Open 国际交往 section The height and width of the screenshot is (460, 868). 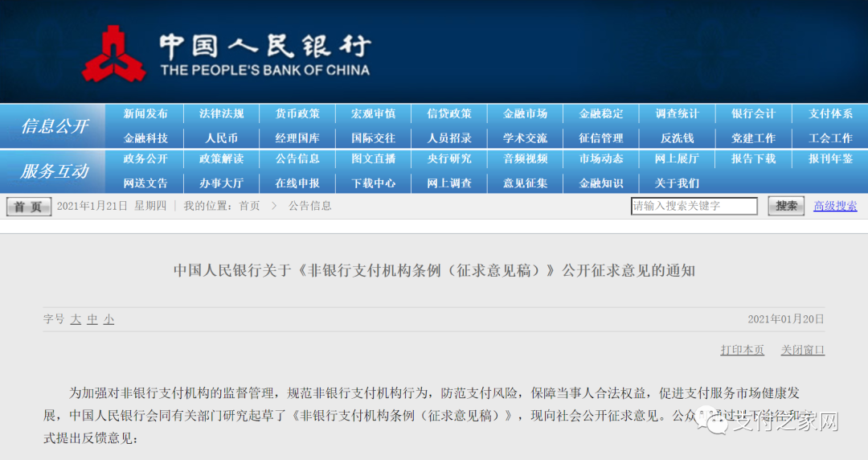[x=374, y=138]
